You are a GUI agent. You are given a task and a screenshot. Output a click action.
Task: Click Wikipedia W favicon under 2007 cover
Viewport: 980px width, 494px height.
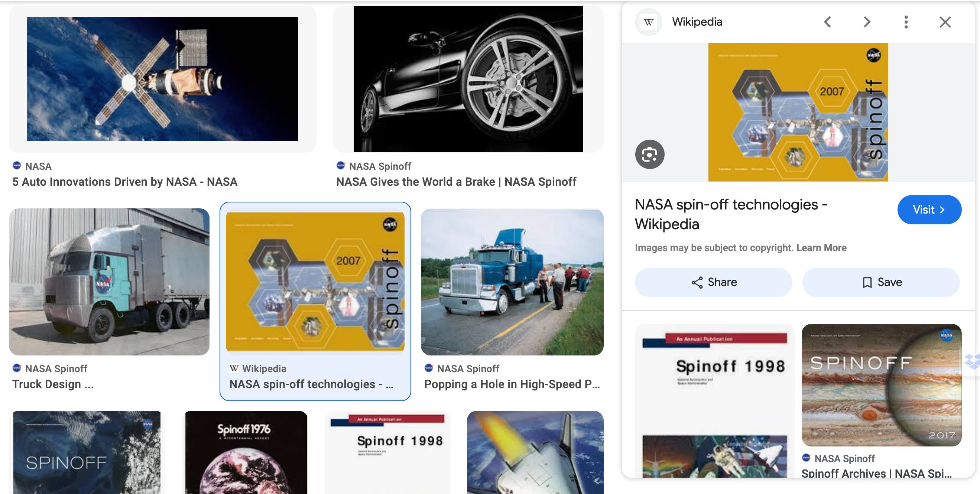234,368
